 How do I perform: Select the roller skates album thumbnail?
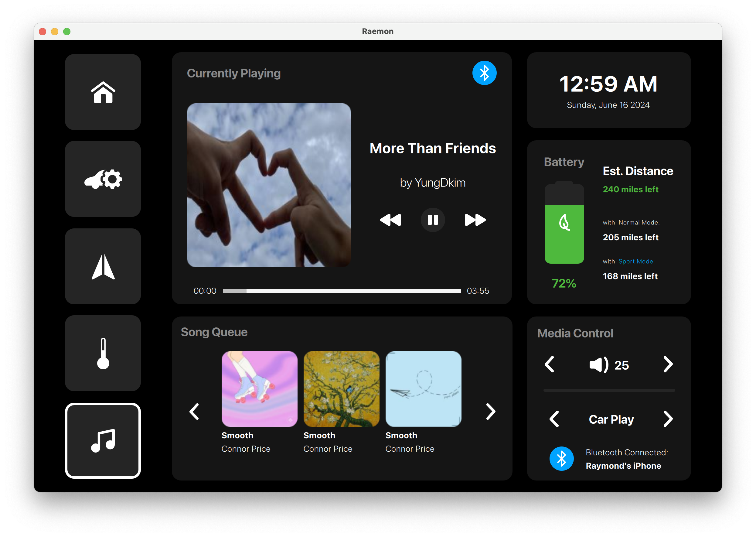pyautogui.click(x=259, y=389)
